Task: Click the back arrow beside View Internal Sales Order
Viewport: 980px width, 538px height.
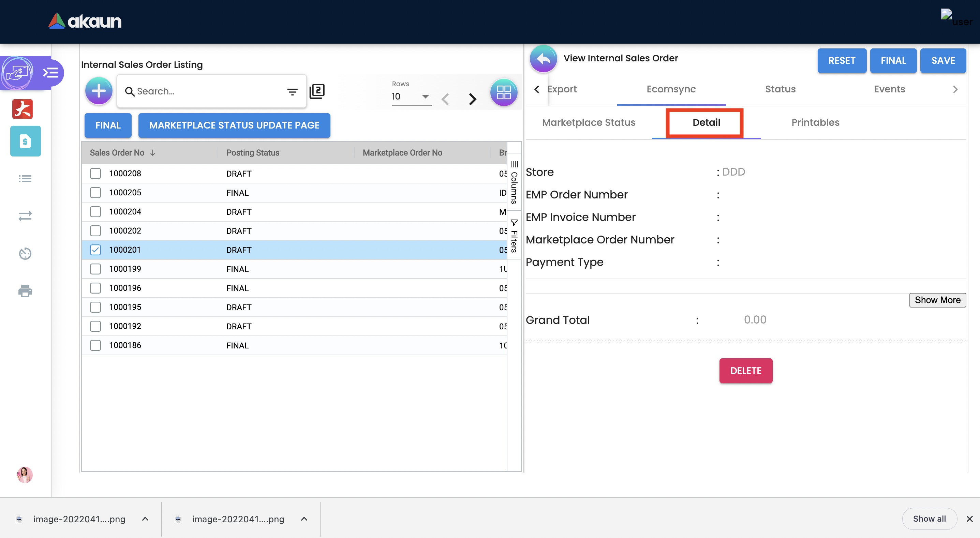Action: (543, 59)
